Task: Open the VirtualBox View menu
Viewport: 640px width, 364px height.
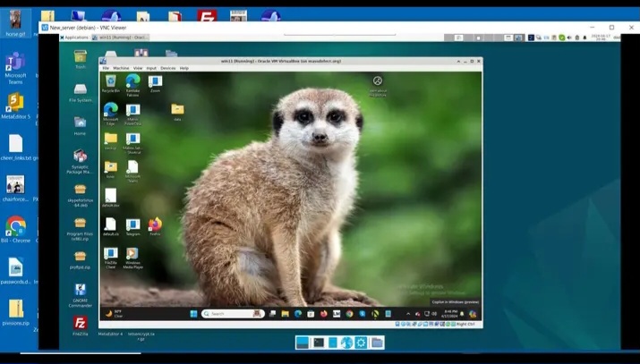Action: coord(137,68)
